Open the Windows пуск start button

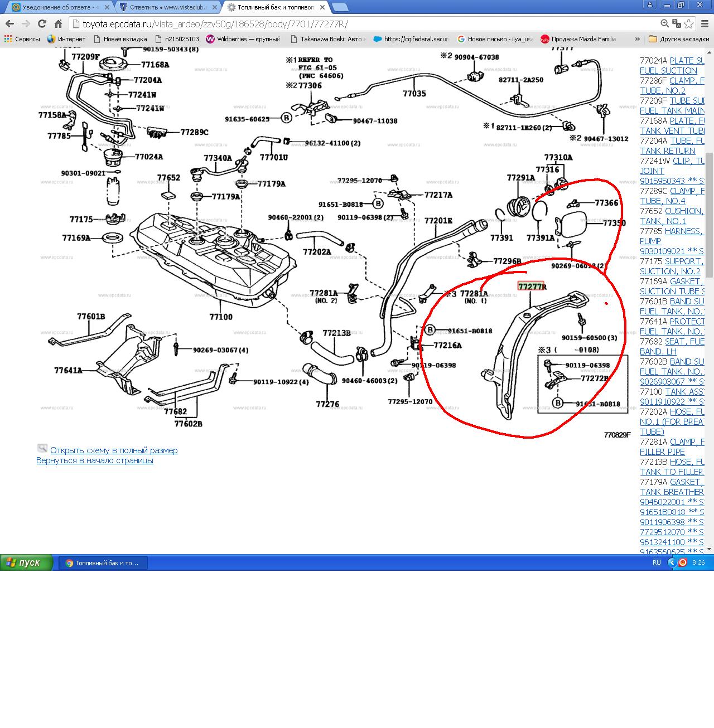[27, 562]
